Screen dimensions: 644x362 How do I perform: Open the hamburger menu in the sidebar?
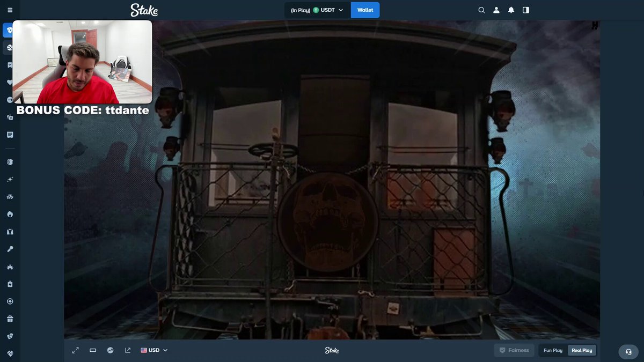[x=10, y=10]
